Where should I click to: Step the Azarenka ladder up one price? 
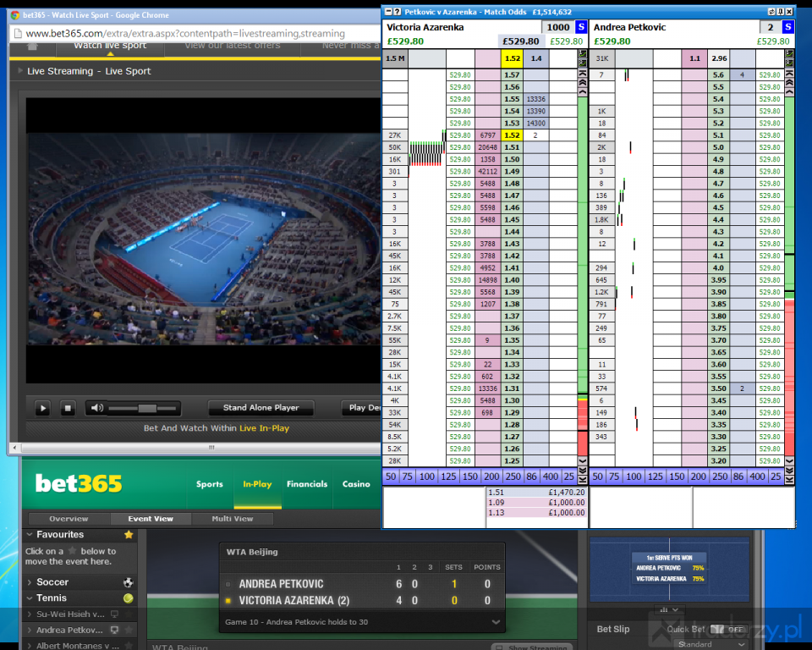point(583,91)
